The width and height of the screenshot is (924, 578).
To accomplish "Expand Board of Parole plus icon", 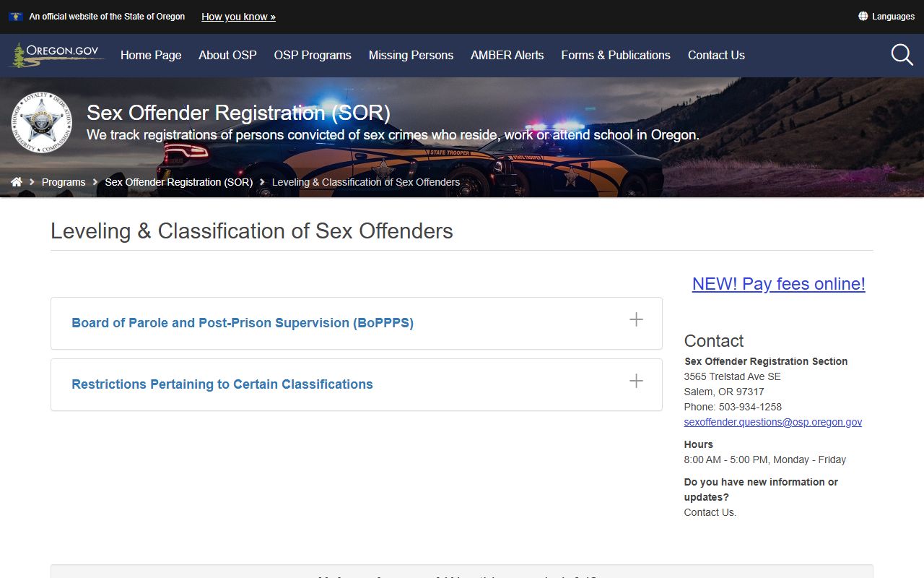I will (636, 319).
